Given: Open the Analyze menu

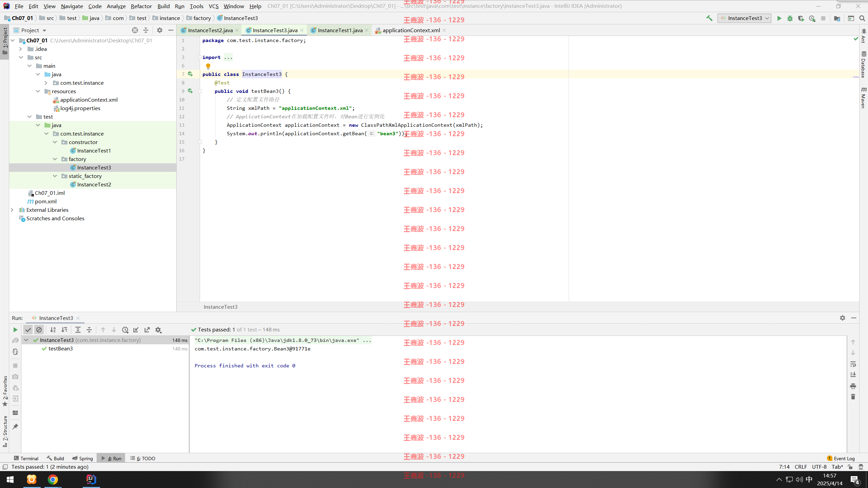Looking at the screenshot, I should [x=116, y=6].
